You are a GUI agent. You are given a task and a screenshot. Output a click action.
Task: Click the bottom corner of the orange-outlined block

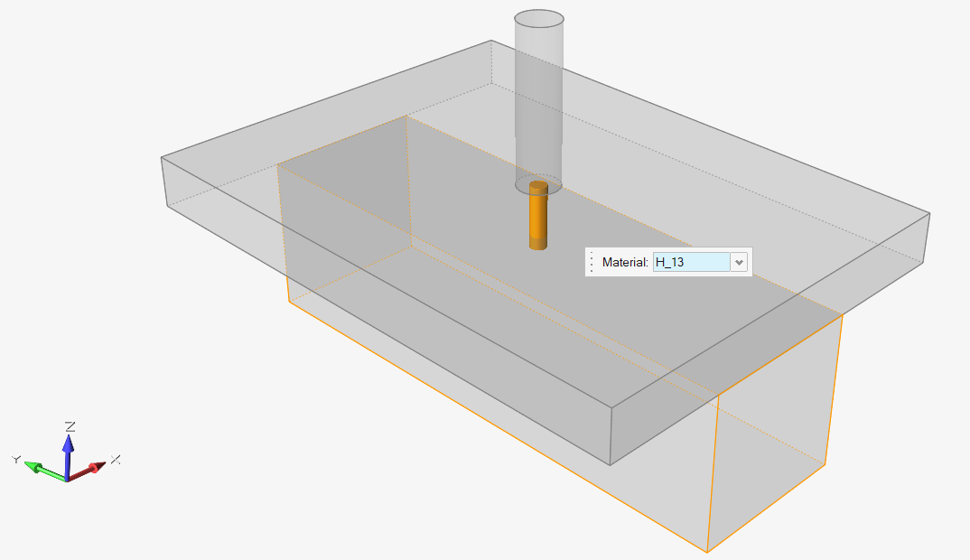pos(706,552)
